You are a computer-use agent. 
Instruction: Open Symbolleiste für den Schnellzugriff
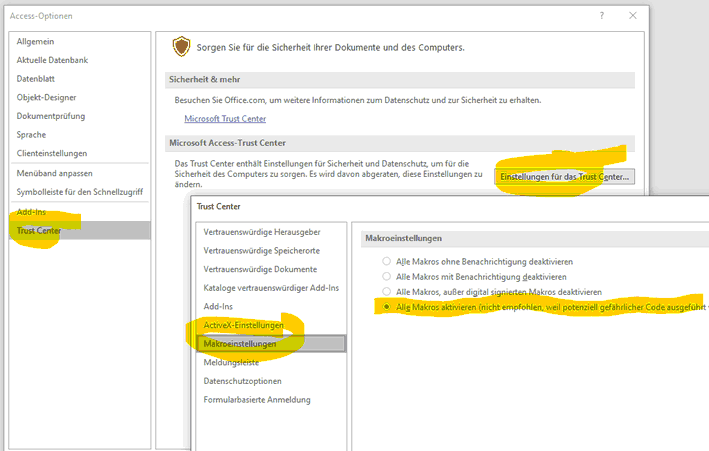[x=80, y=192]
